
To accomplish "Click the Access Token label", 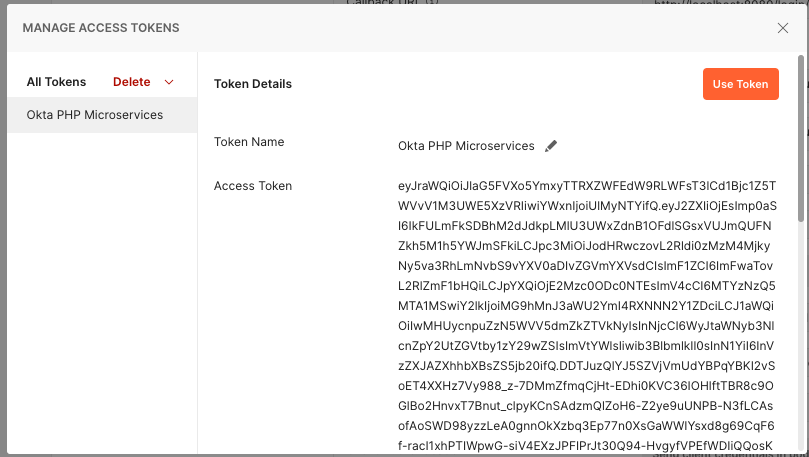I will tap(253, 186).
